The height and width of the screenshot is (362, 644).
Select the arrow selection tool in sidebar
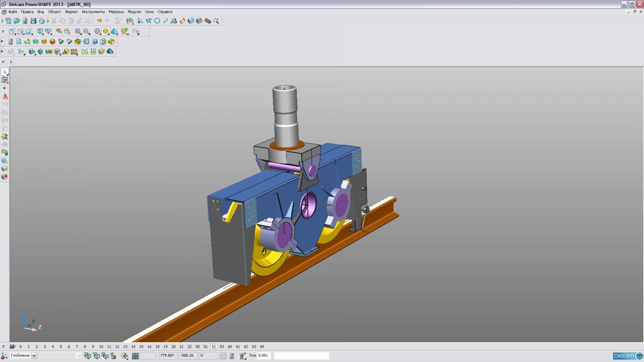[5, 71]
